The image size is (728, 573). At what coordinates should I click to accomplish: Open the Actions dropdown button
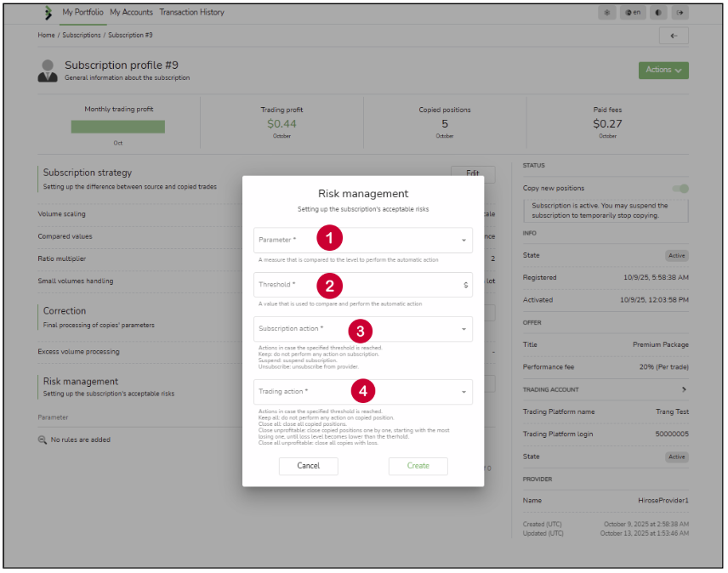[663, 70]
